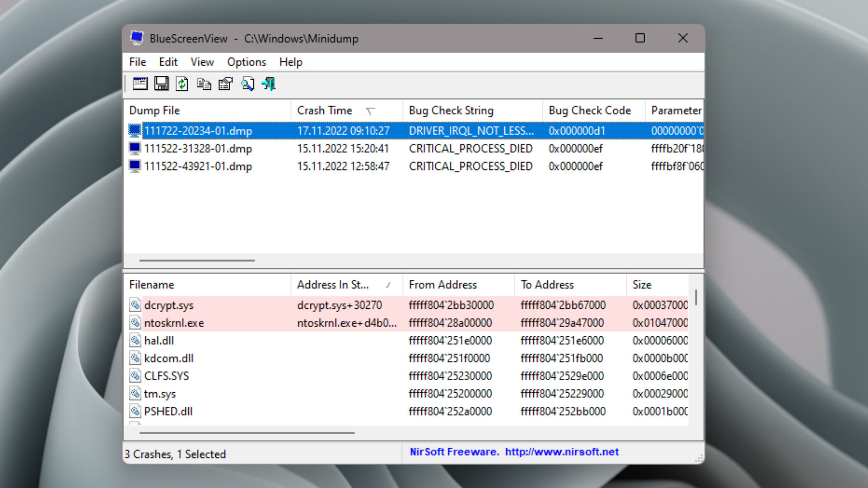Open the View menu

pos(202,62)
